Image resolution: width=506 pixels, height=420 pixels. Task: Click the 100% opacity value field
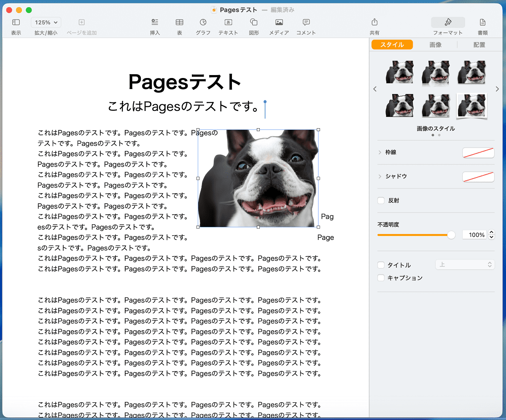(474, 235)
